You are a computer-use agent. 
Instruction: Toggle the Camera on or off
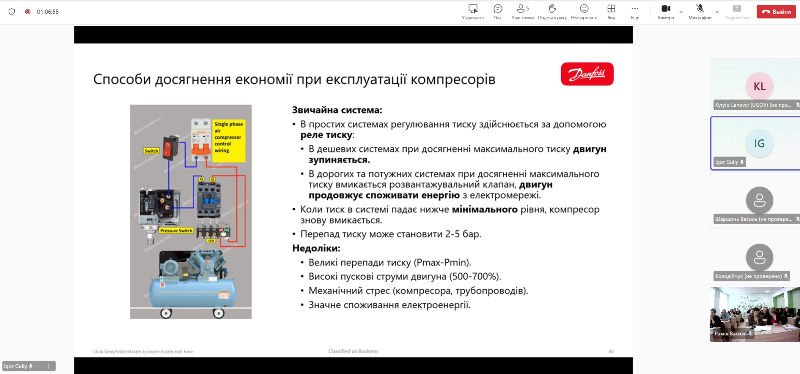coord(666,11)
